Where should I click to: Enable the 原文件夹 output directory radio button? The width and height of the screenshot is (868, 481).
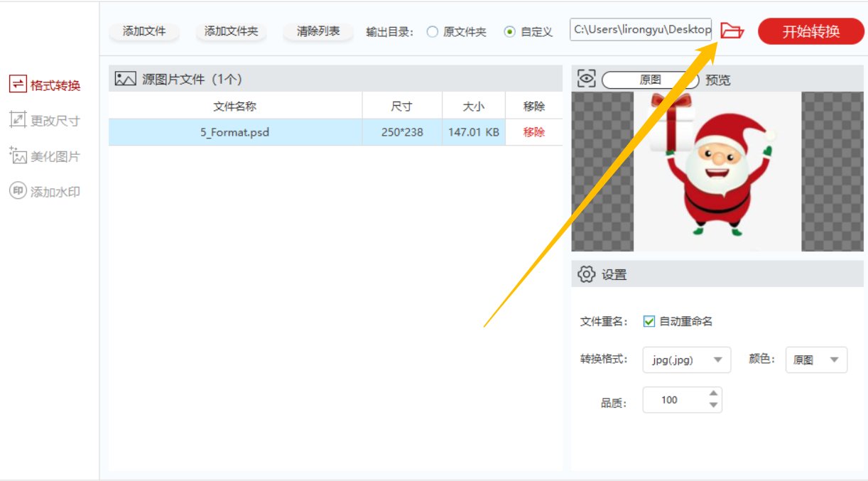[x=433, y=30]
